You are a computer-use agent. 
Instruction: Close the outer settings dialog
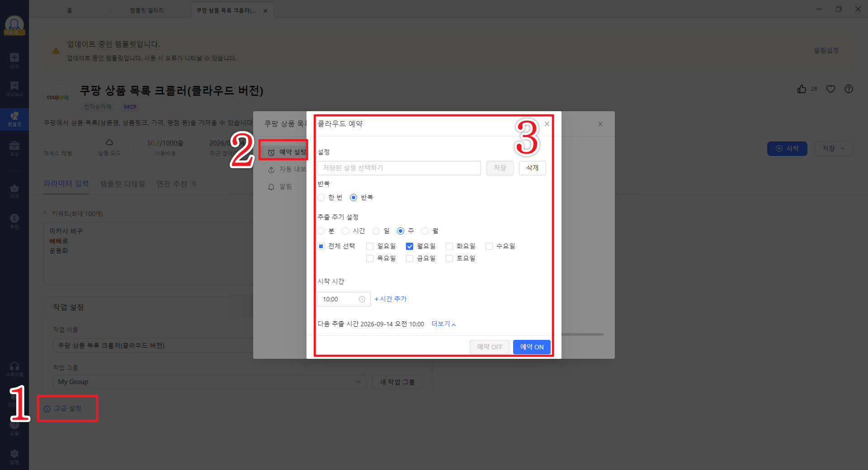pyautogui.click(x=600, y=124)
